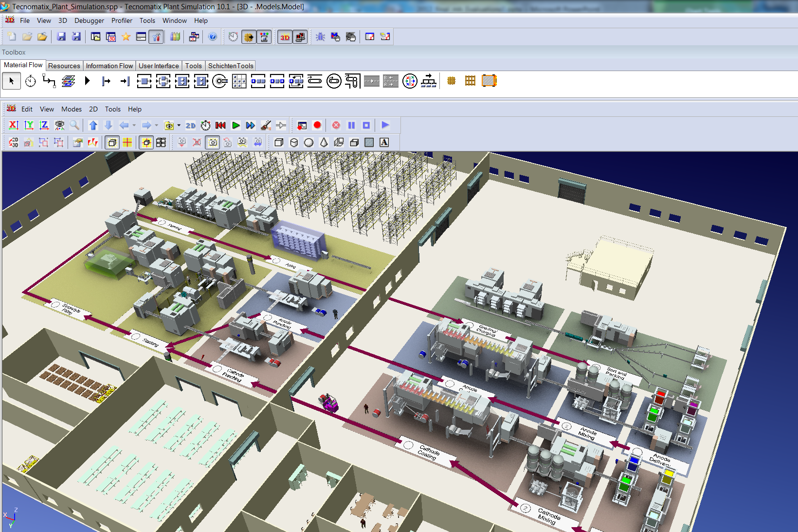Insert a cone primitive from the 3D toolbar
Viewport: 798px width, 532px height.
pos(324,143)
